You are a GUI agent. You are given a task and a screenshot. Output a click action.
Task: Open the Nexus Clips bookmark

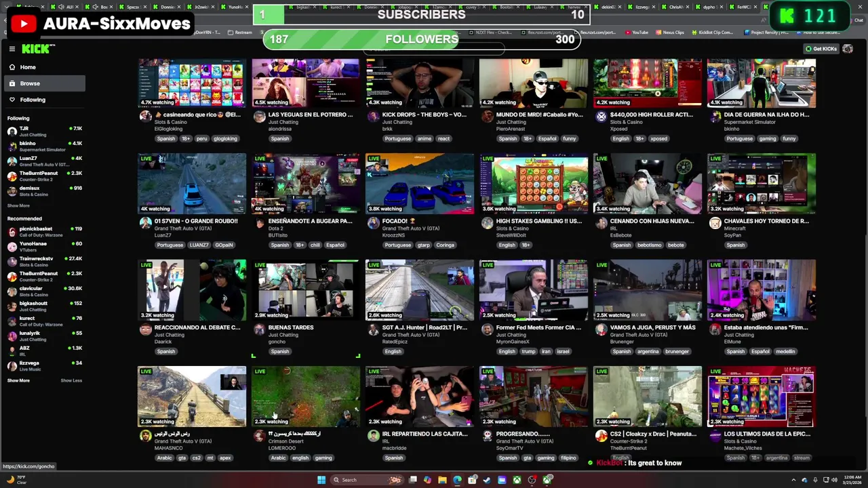[x=669, y=32]
